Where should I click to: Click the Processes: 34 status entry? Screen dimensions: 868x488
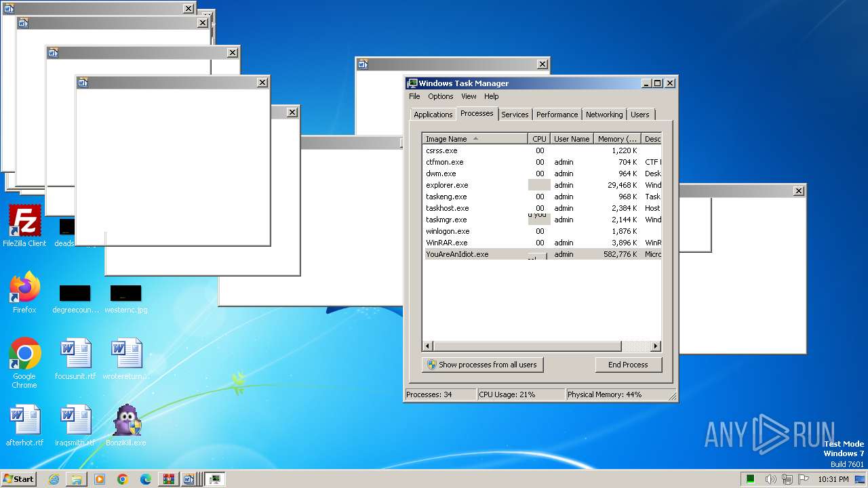tap(440, 394)
